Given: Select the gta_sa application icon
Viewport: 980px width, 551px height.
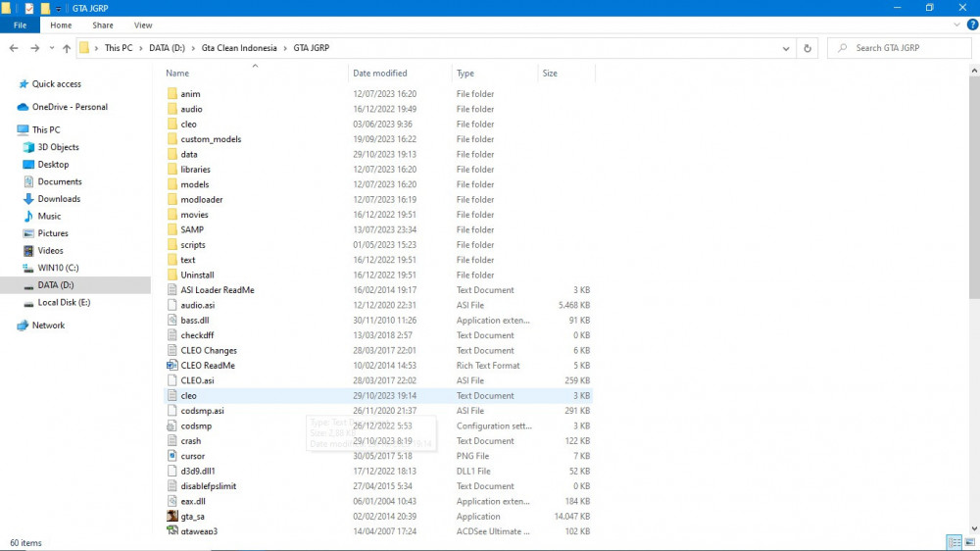Looking at the screenshot, I should click(x=172, y=516).
